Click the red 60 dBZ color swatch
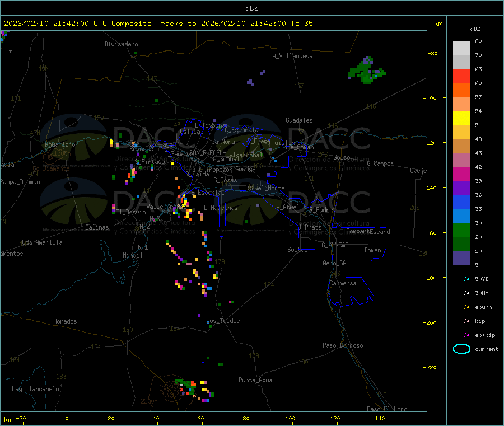 pyautogui.click(x=461, y=76)
